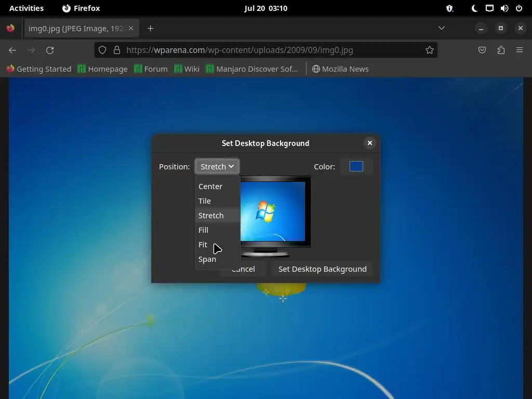
Task: Open the Activities overview
Action: tap(26, 8)
